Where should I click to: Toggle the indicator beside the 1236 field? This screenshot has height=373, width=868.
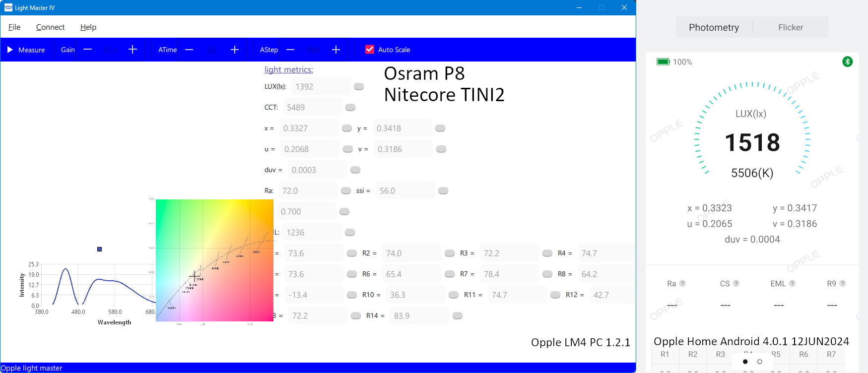point(350,232)
